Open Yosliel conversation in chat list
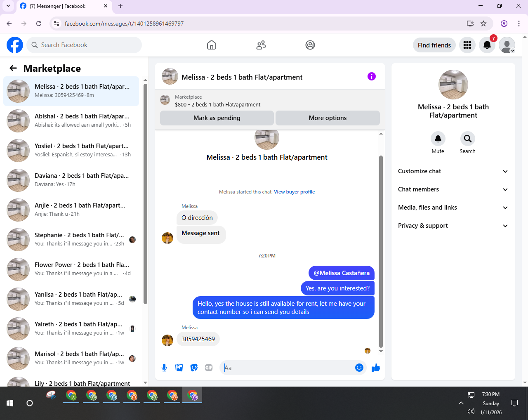This screenshot has height=420, width=528. click(x=71, y=151)
